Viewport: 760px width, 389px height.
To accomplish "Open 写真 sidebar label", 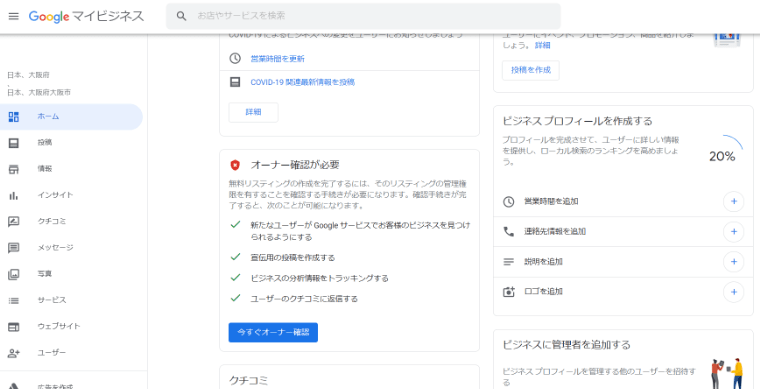I will (x=45, y=274).
